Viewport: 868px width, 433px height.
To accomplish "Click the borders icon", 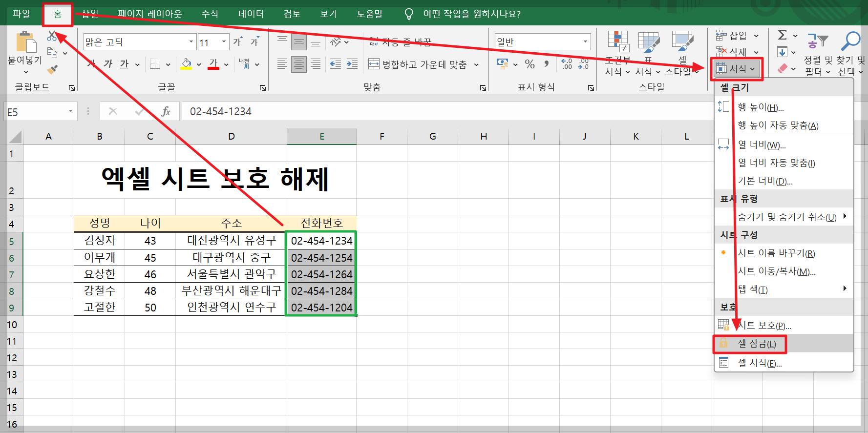I will (x=155, y=64).
